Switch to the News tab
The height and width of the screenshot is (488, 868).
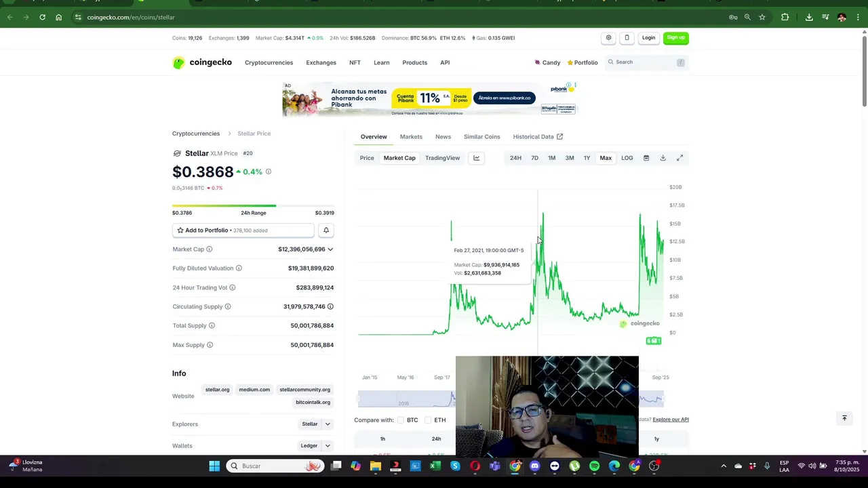[443, 137]
